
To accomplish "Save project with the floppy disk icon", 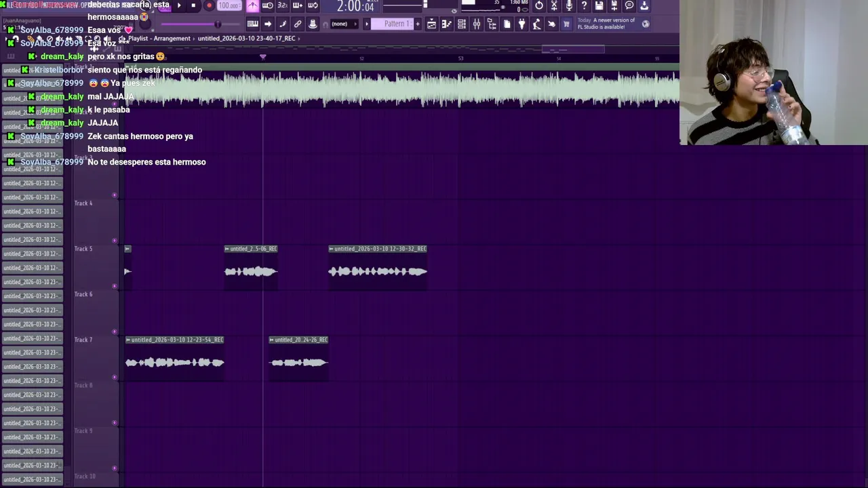I will 599,5.
